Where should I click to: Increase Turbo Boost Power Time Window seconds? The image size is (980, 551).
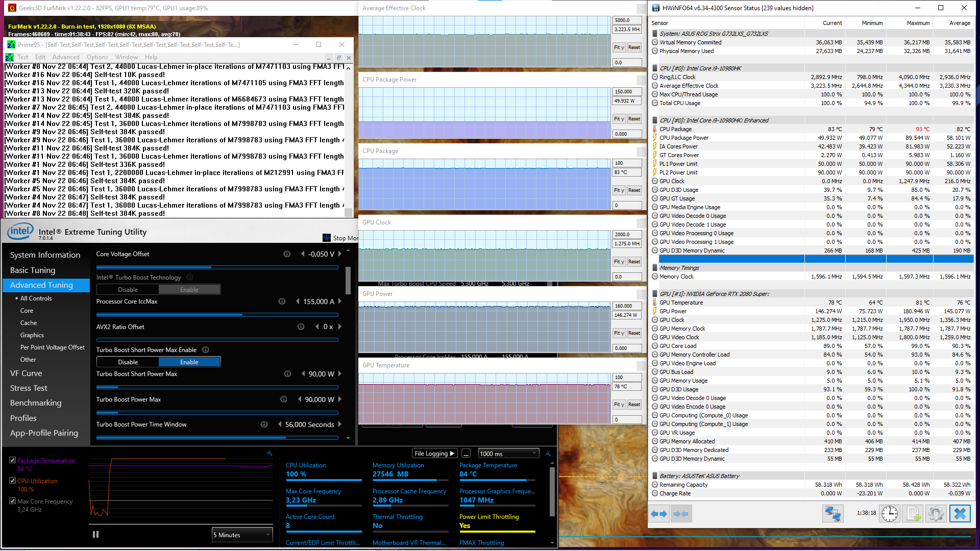click(x=340, y=424)
